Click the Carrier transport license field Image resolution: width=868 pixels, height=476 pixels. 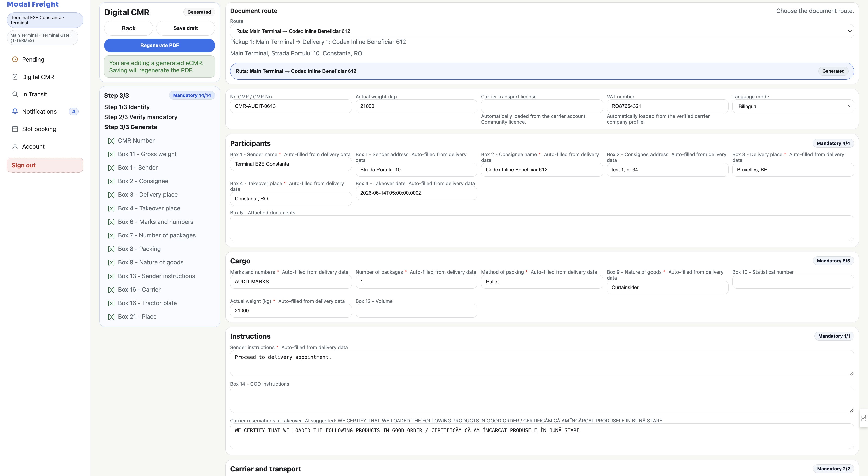[x=542, y=106]
